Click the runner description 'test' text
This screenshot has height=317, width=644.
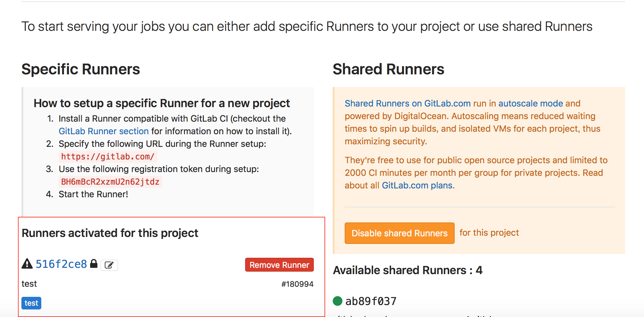point(29,284)
